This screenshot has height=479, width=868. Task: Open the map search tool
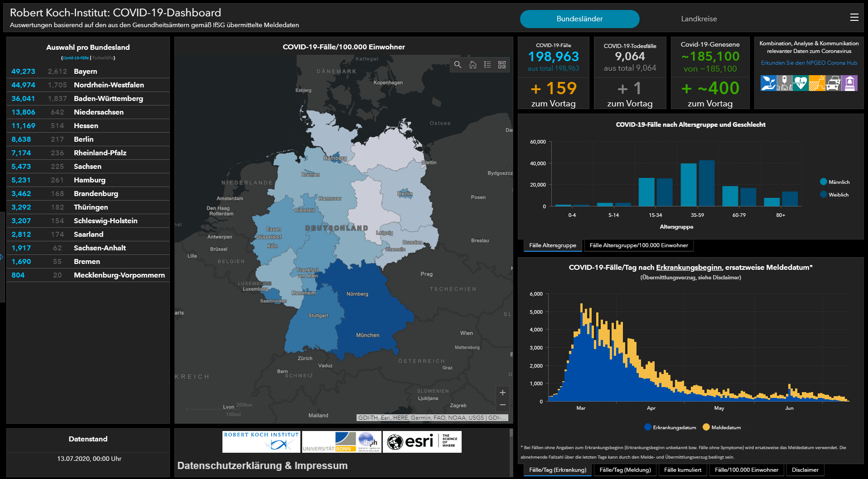(x=458, y=65)
